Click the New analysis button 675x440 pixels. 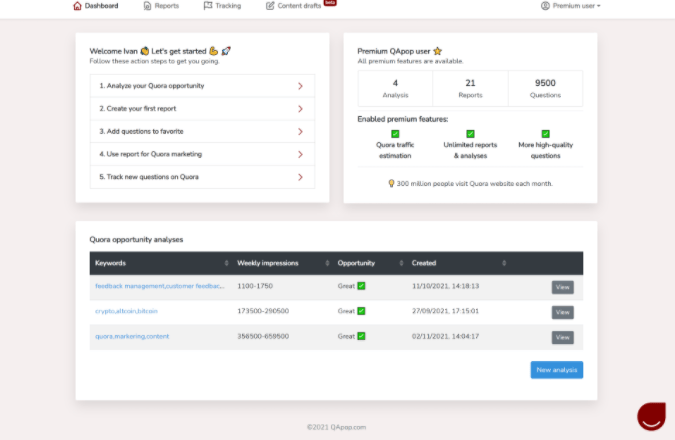[x=556, y=370]
